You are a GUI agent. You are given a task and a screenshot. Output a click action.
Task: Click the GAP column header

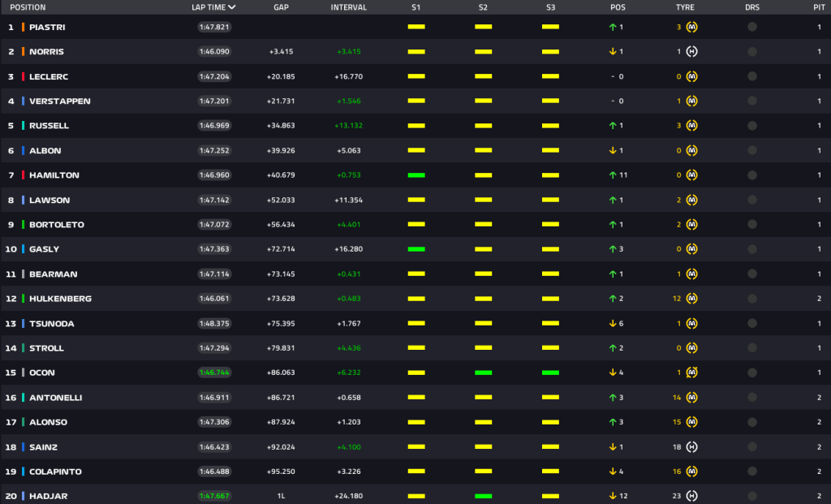pyautogui.click(x=281, y=7)
